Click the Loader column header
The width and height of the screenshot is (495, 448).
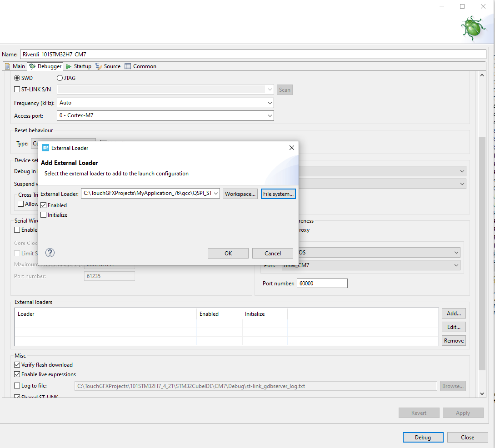[x=105, y=314]
